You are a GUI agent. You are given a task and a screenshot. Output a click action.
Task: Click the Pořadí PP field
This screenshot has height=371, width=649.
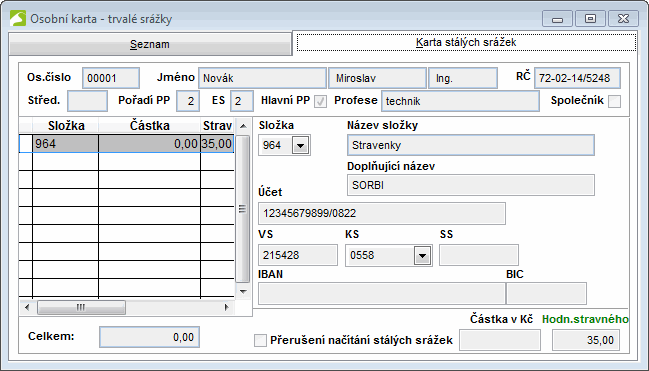(188, 101)
